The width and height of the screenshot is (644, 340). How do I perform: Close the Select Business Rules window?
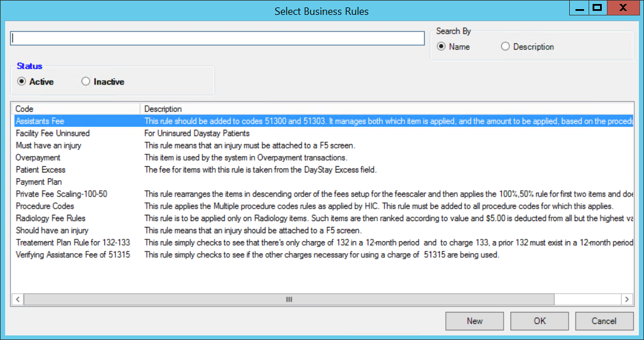623,8
